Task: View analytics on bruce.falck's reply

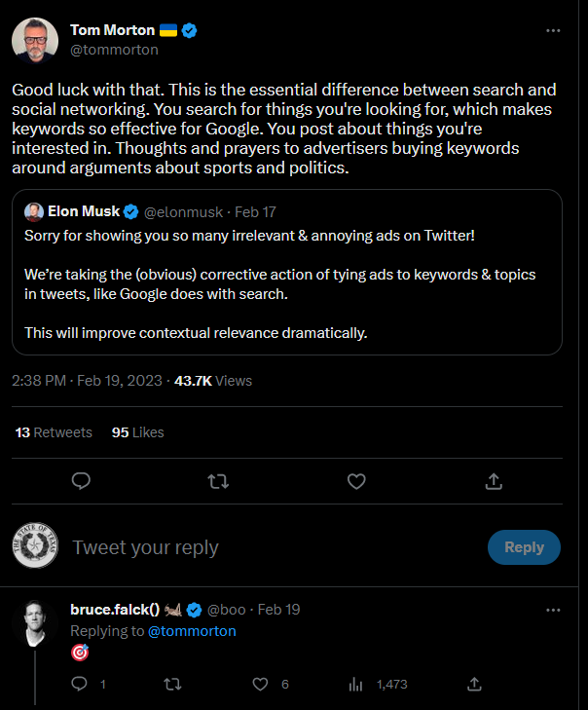Action: tap(356, 685)
